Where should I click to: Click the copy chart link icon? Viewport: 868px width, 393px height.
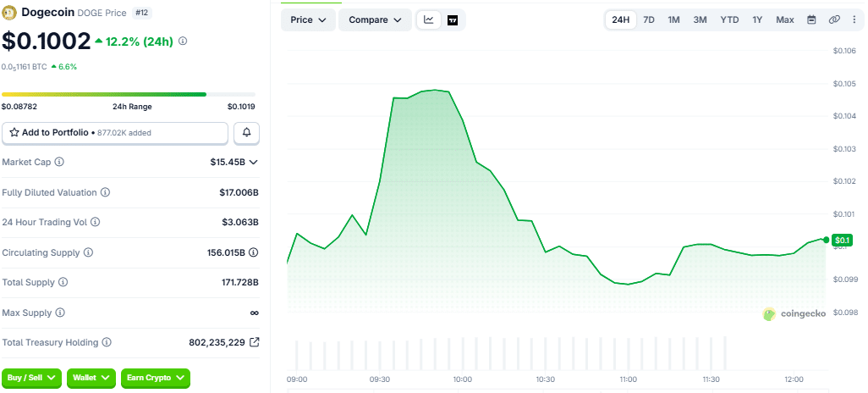pos(834,20)
